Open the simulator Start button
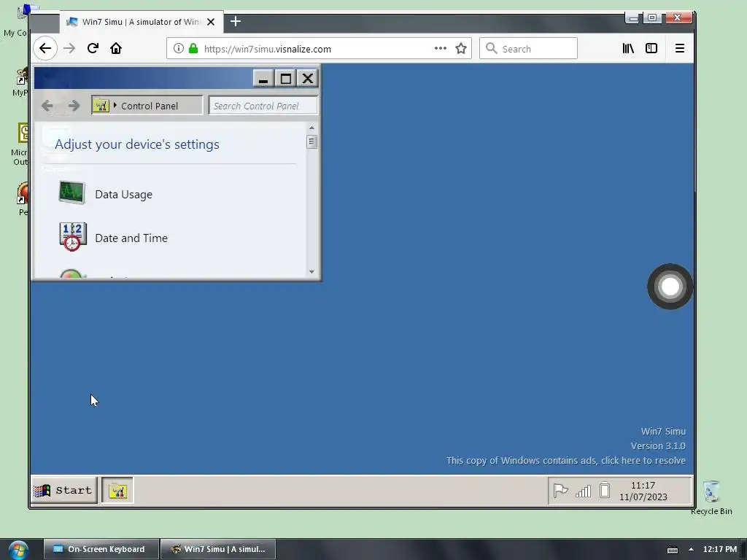The width and height of the screenshot is (747, 560). click(64, 490)
